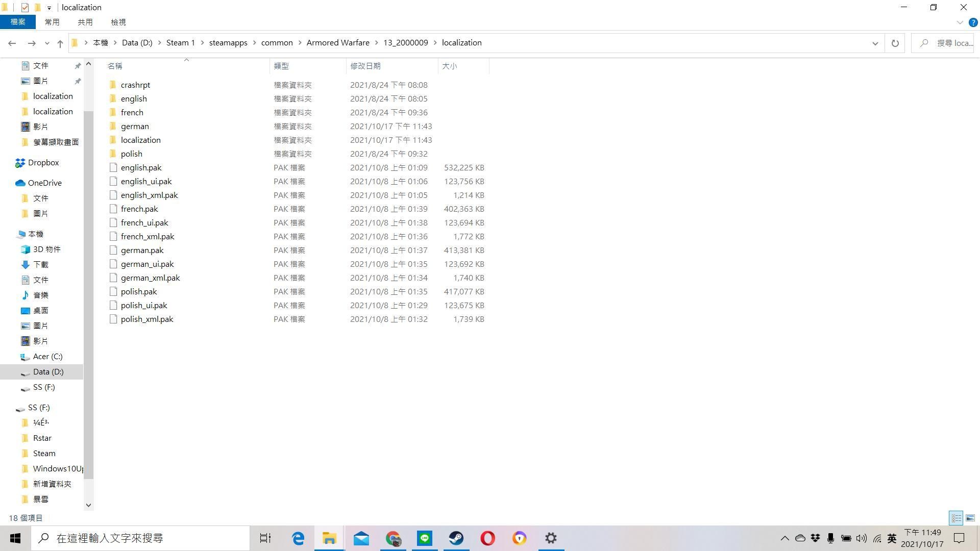Sort files by 修改日期 column header

(365, 66)
